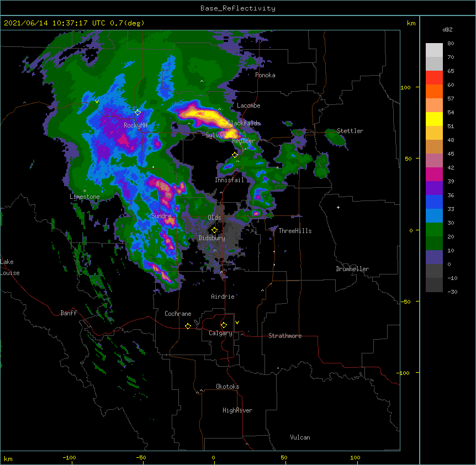This screenshot has height=465, width=476.
Task: Pick the purple 36-39 dBZ legend swatch
Action: pos(434,188)
